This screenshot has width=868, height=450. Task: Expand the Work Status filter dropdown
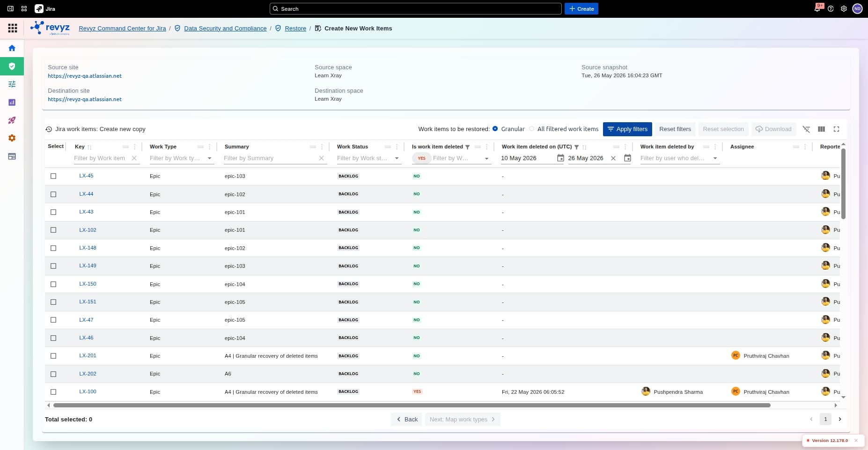click(x=397, y=158)
